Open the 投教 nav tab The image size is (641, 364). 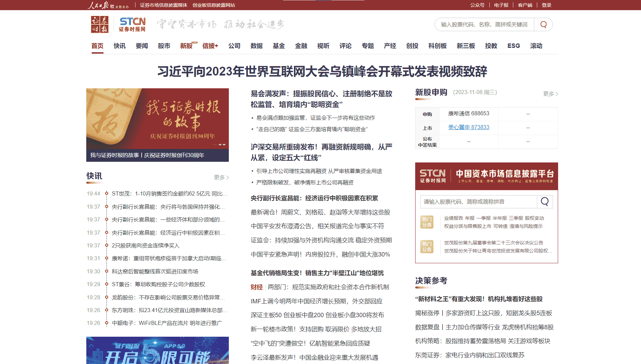491,46
